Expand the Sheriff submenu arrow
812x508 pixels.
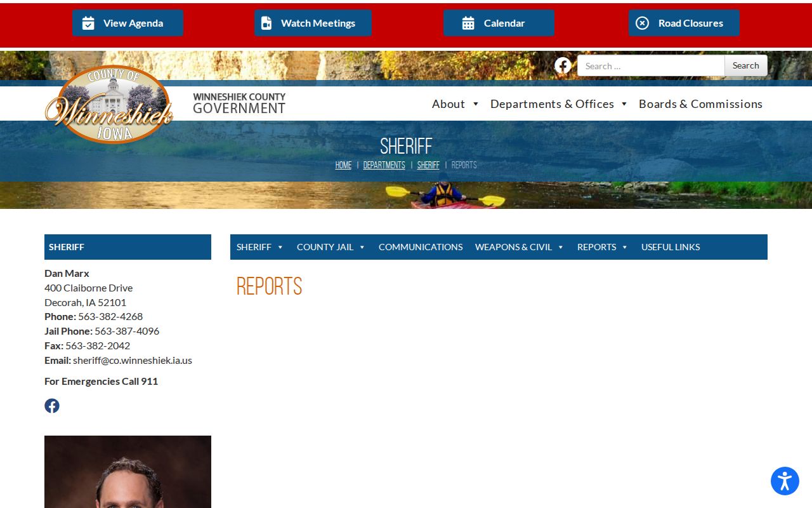pyautogui.click(x=280, y=247)
